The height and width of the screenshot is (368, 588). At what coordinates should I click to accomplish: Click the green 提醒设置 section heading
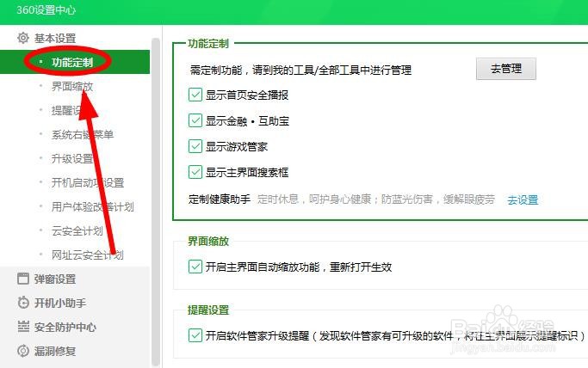pos(208,310)
